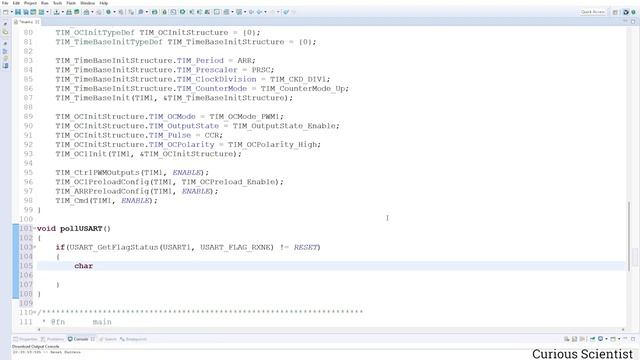Click empty line 106 in pollUSART
Image resolution: width=640 pixels, height=360 pixels.
tap(331, 276)
